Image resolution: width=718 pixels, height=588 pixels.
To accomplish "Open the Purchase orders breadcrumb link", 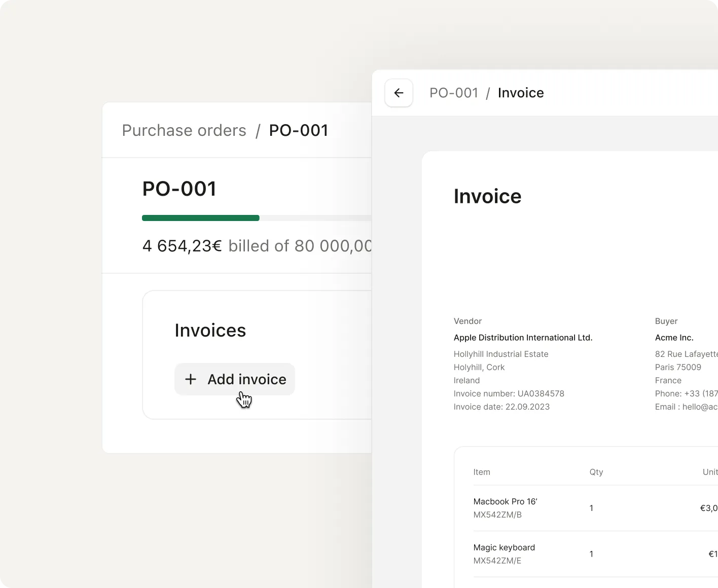I will click(x=184, y=130).
